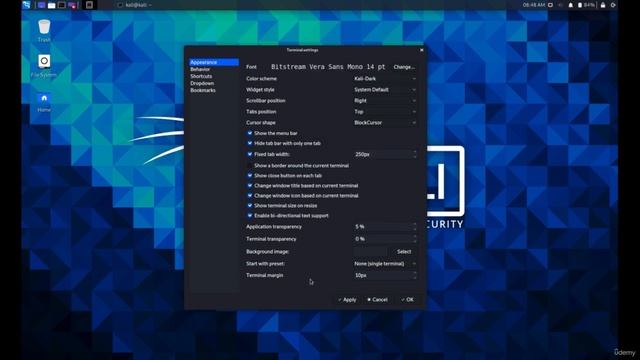Open the Color scheme dropdown showing Kali-Dark
640x360 pixels.
point(385,78)
